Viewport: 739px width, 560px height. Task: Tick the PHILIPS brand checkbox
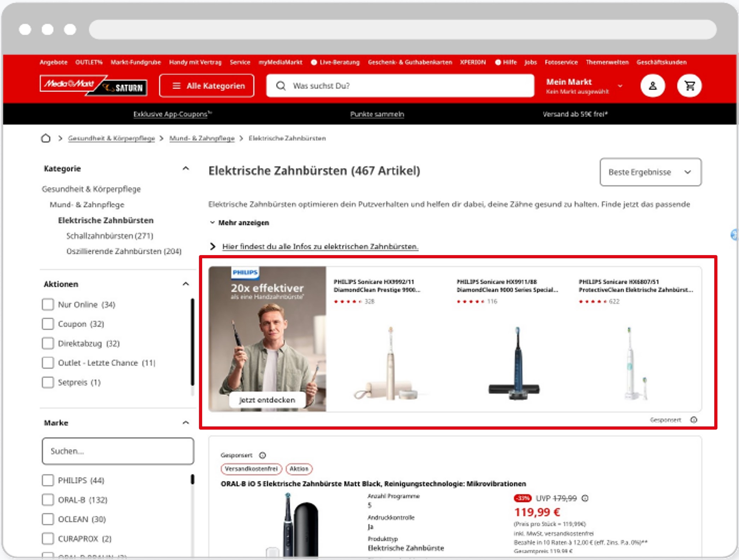click(x=48, y=481)
